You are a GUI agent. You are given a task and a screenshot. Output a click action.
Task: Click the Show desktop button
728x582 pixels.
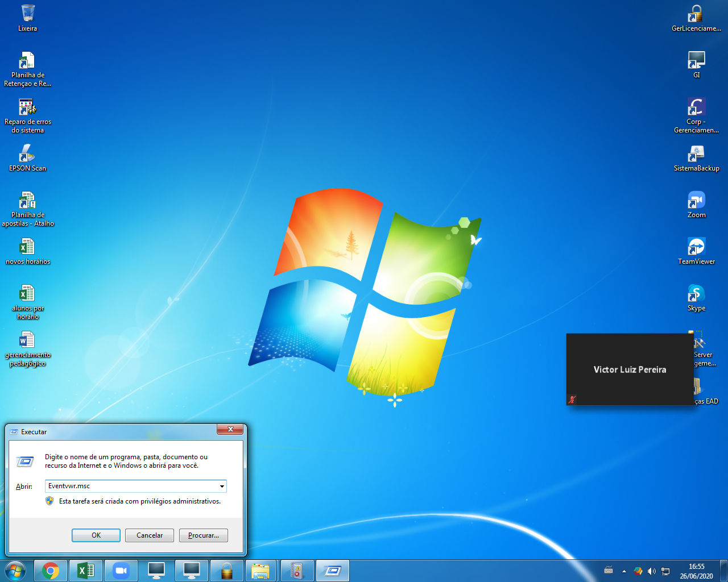pos(724,571)
